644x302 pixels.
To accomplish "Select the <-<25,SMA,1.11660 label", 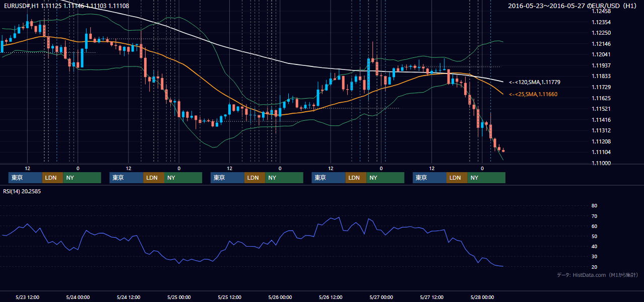I will 533,94.
